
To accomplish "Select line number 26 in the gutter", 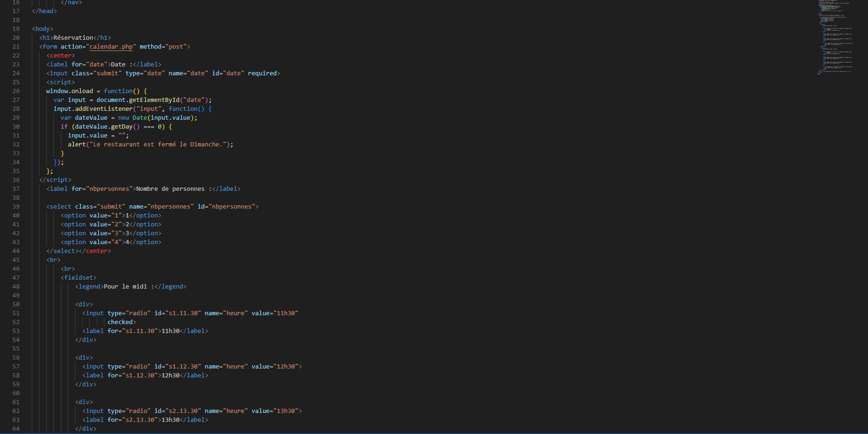I will [x=16, y=91].
